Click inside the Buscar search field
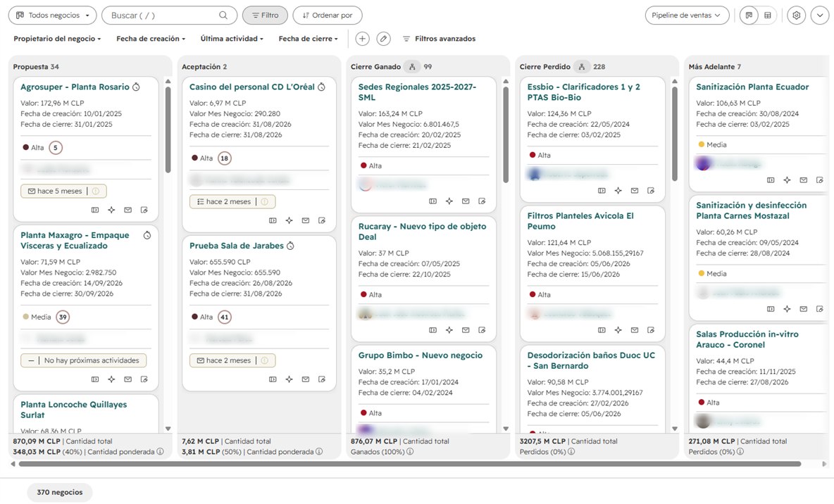834x504 pixels. pos(169,15)
